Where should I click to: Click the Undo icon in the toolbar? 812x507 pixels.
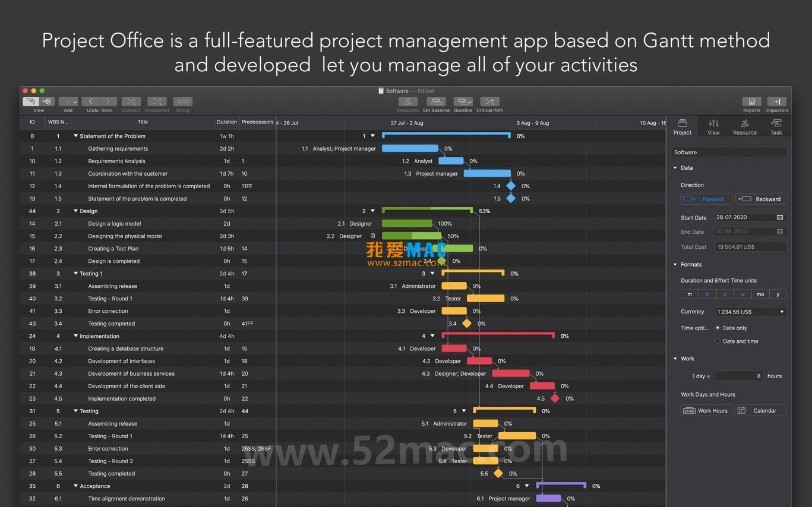[92, 102]
